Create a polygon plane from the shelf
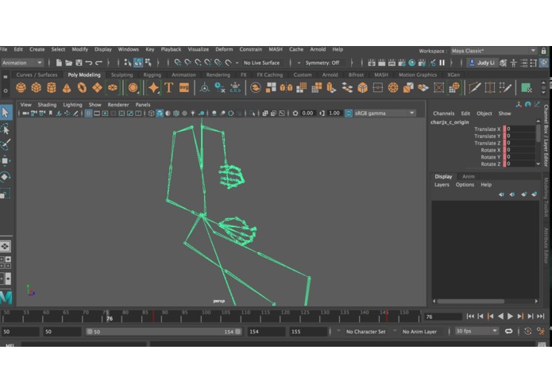 click(x=97, y=87)
